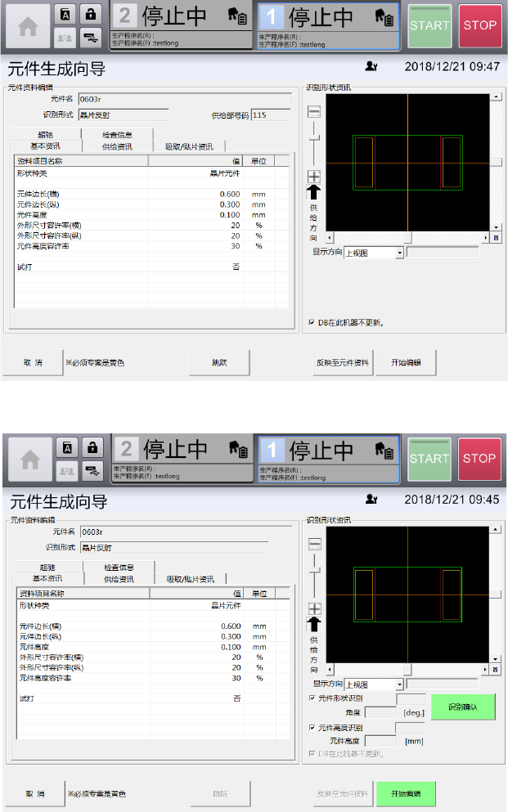Image resolution: width=508 pixels, height=812 pixels.
Task: Toggle greyed 'DB在此机器不更新' checkbox, 09:45 screen
Action: pos(312,753)
